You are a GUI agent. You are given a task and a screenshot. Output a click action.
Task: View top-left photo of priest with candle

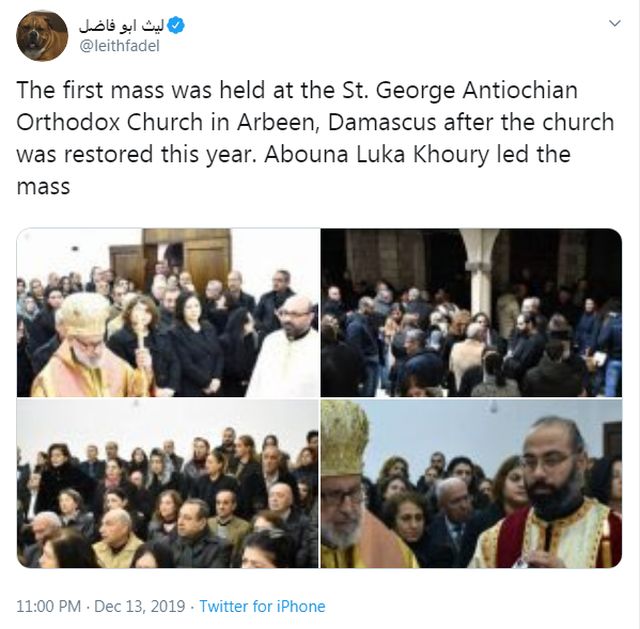point(168,313)
